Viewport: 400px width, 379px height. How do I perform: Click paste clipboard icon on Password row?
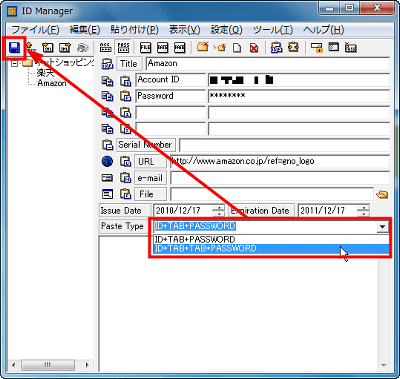point(125,96)
